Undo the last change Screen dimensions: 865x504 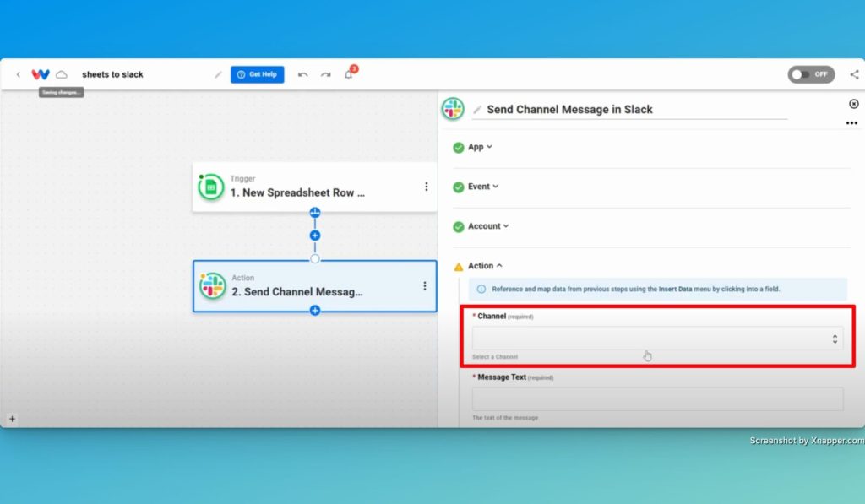click(303, 74)
